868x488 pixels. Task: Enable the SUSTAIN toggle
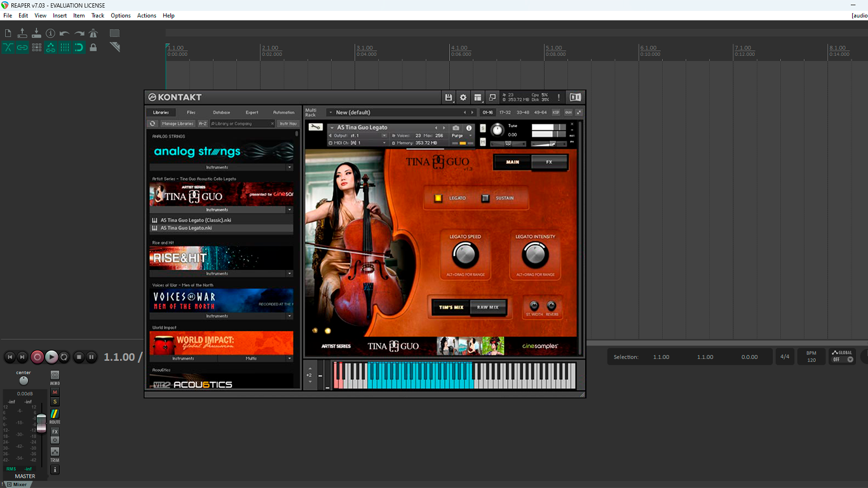point(485,198)
